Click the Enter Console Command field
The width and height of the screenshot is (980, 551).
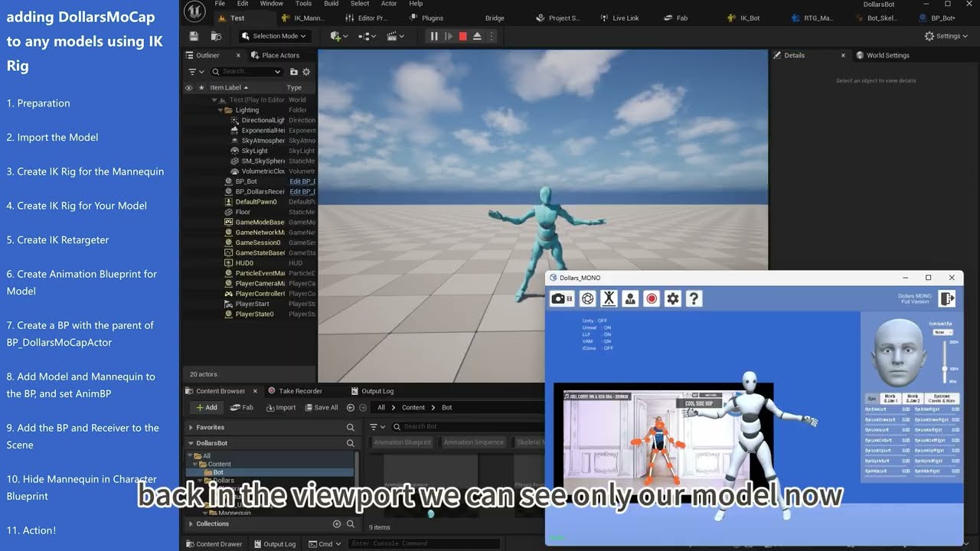click(x=424, y=543)
